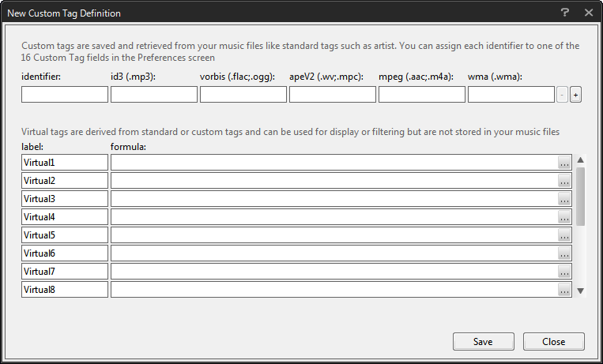This screenshot has width=603, height=364.
Task: Click the Close button at bottom
Action: click(554, 342)
